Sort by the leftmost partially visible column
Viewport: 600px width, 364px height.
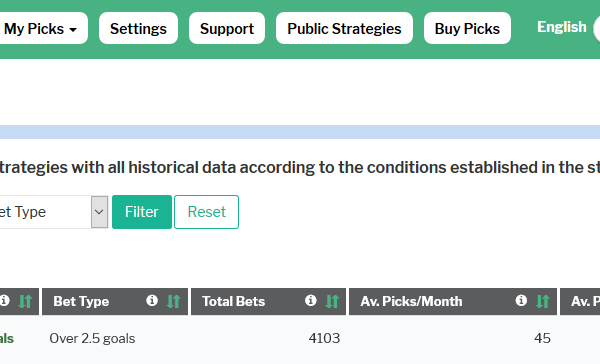(26, 302)
